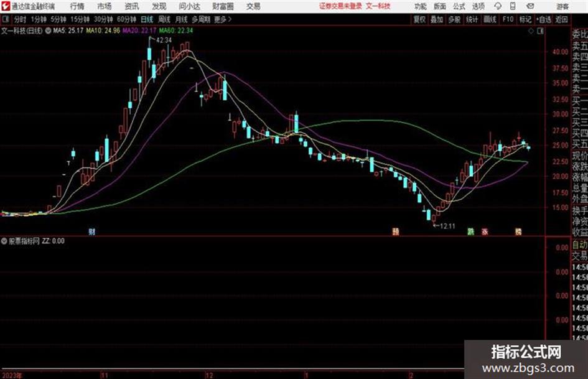Click the green 跌 marker below the chart
The image size is (588, 379).
(470, 231)
